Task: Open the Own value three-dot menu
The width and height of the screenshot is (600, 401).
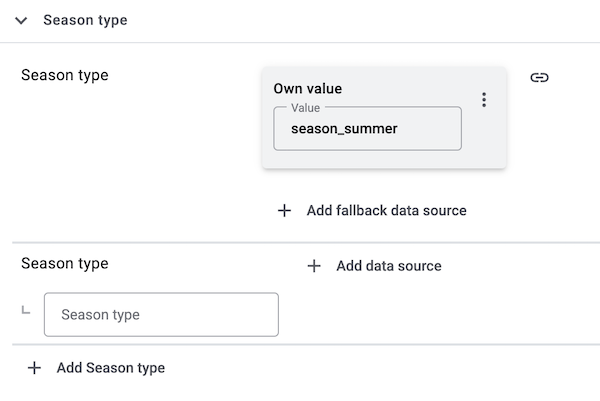Action: pyautogui.click(x=484, y=100)
